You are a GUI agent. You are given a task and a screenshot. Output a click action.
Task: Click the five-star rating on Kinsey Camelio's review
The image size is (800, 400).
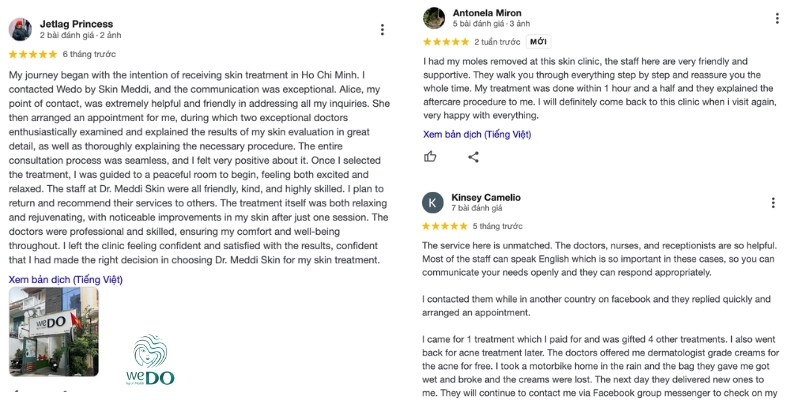[x=445, y=226]
